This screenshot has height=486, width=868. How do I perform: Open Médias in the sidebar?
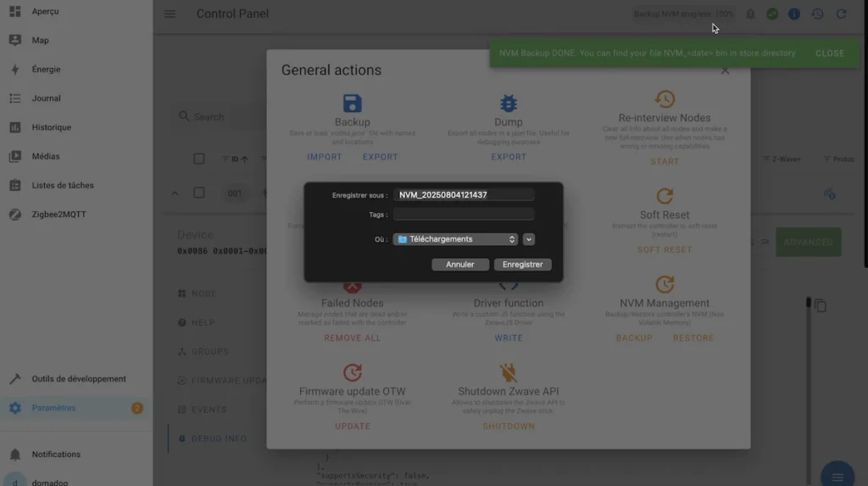[x=76, y=156]
